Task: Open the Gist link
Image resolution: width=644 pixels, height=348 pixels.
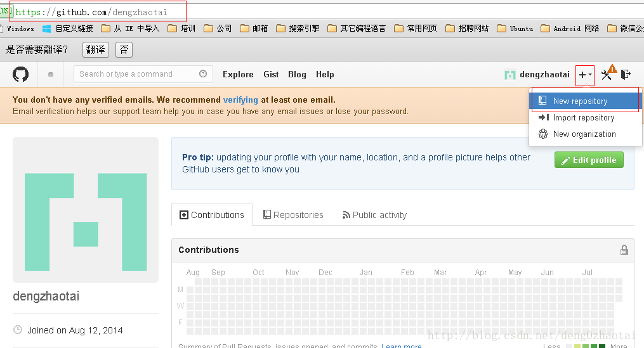Action: coord(271,75)
